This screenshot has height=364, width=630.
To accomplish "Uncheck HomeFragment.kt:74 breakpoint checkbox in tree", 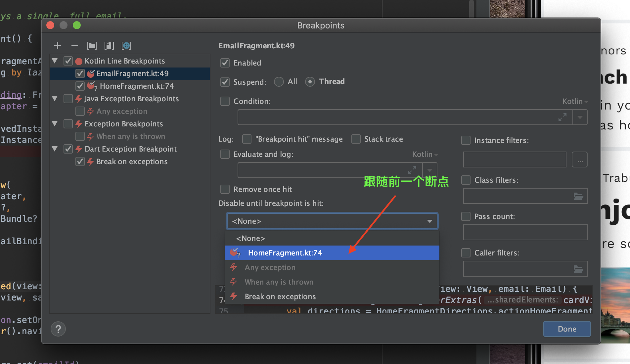I will tap(80, 86).
